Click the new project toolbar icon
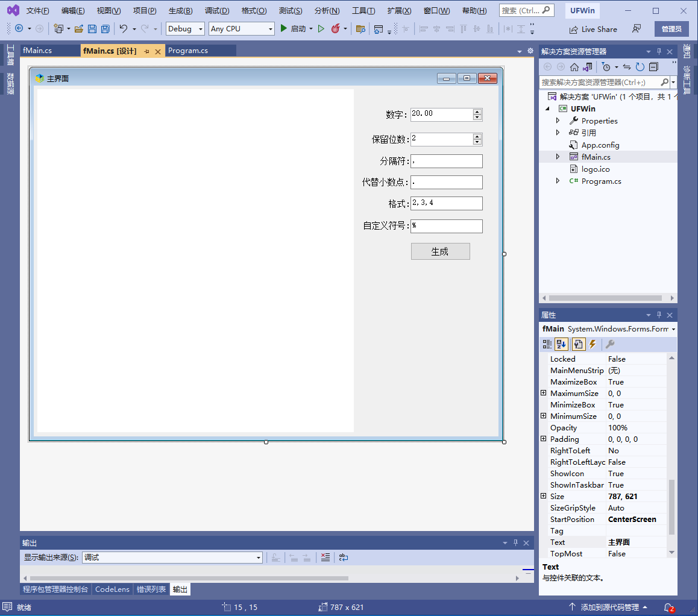The width and height of the screenshot is (698, 616). pos(58,28)
